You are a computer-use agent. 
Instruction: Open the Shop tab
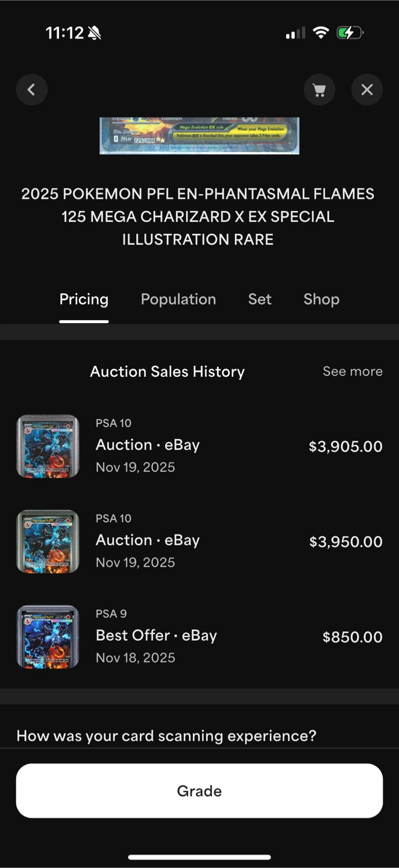[x=321, y=300]
